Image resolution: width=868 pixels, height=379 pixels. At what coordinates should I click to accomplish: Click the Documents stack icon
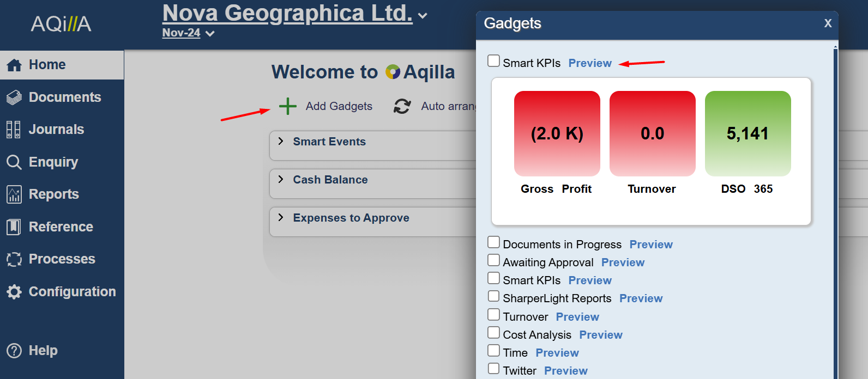point(14,97)
